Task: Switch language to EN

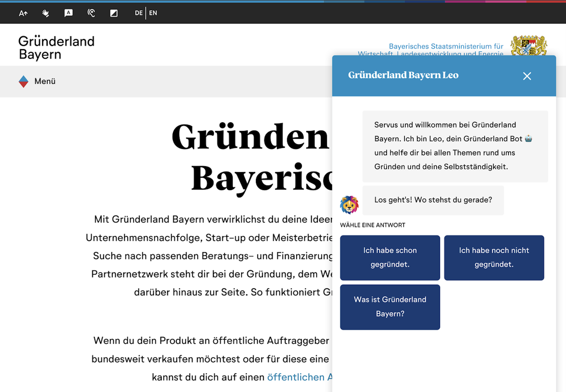Action: [x=153, y=13]
